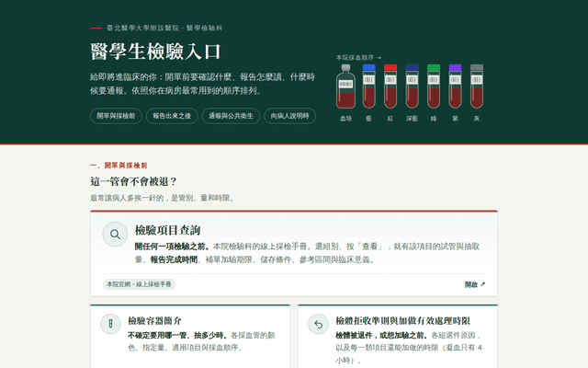The width and height of the screenshot is (588, 368).
Task: Jump to 開單與採檢前 section
Action: (116, 116)
